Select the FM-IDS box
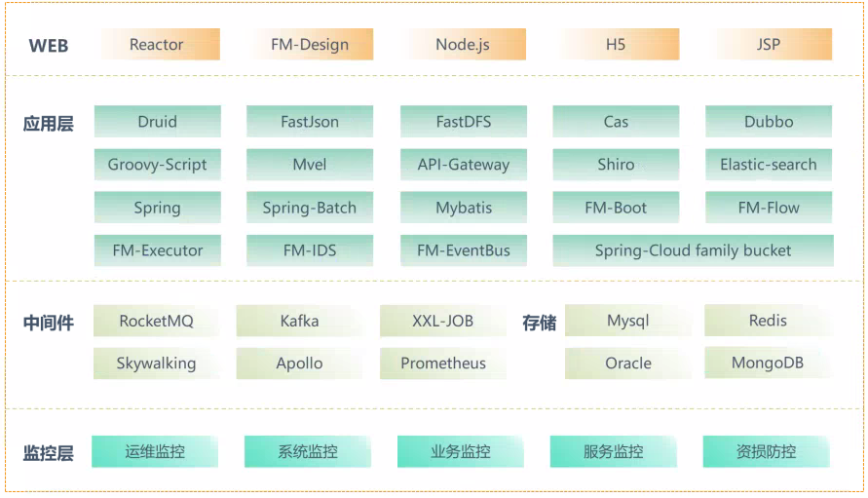This screenshot has height=498, width=868. click(x=310, y=250)
